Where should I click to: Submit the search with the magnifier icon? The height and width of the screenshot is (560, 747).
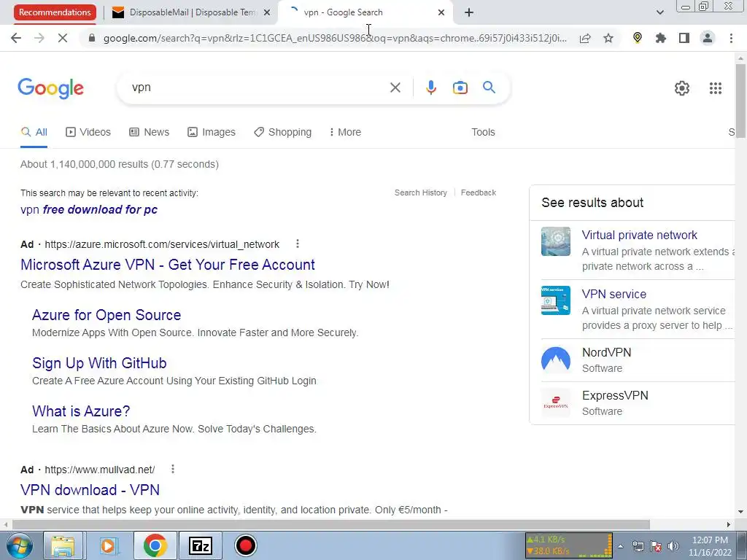[x=489, y=87]
